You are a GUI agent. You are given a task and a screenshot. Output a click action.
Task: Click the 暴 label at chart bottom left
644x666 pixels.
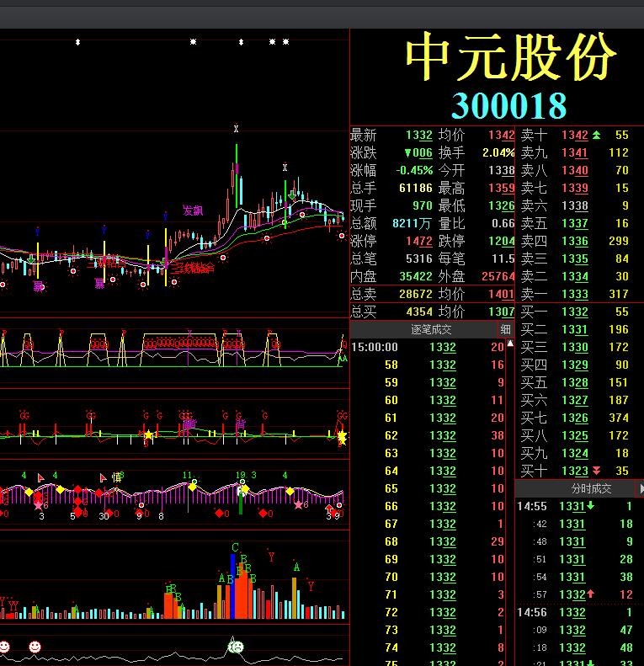(38, 286)
